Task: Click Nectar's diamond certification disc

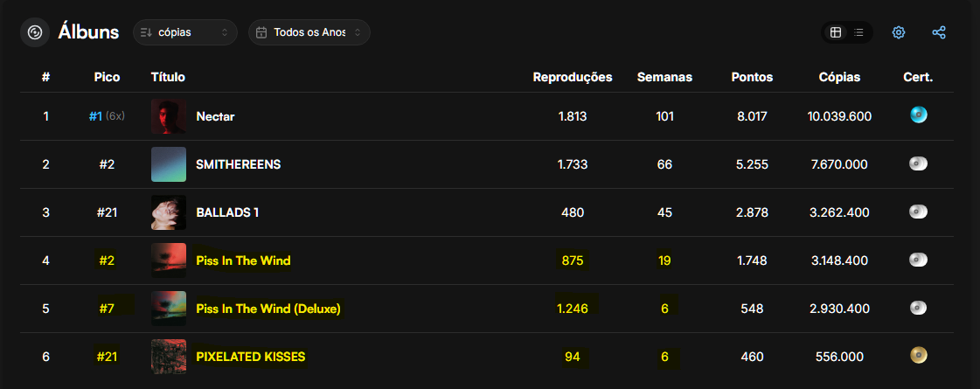Action: [x=918, y=115]
